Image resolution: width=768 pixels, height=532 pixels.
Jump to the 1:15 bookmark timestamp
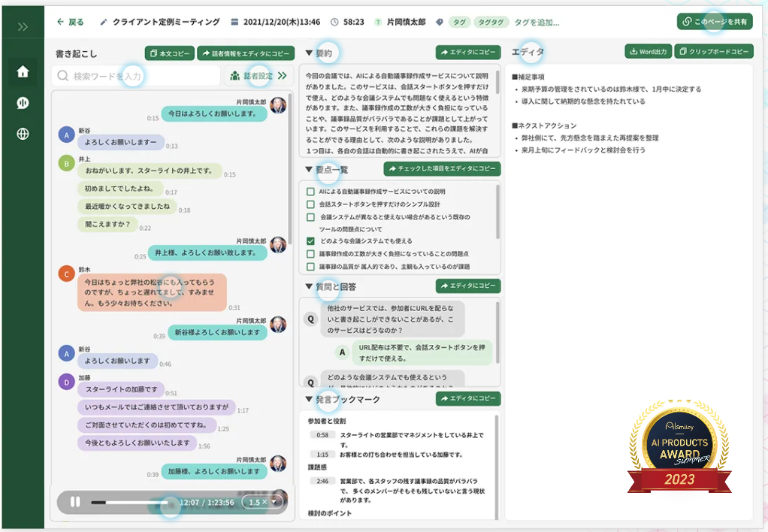click(x=322, y=455)
